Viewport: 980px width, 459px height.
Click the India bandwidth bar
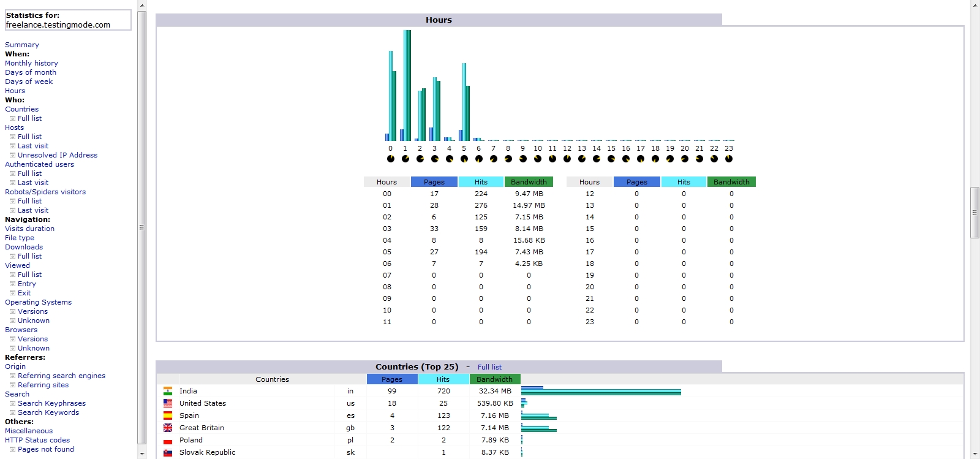point(601,392)
